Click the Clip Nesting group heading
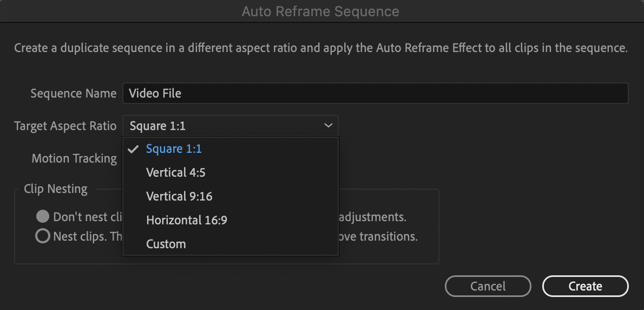The height and width of the screenshot is (310, 644). pyautogui.click(x=55, y=189)
